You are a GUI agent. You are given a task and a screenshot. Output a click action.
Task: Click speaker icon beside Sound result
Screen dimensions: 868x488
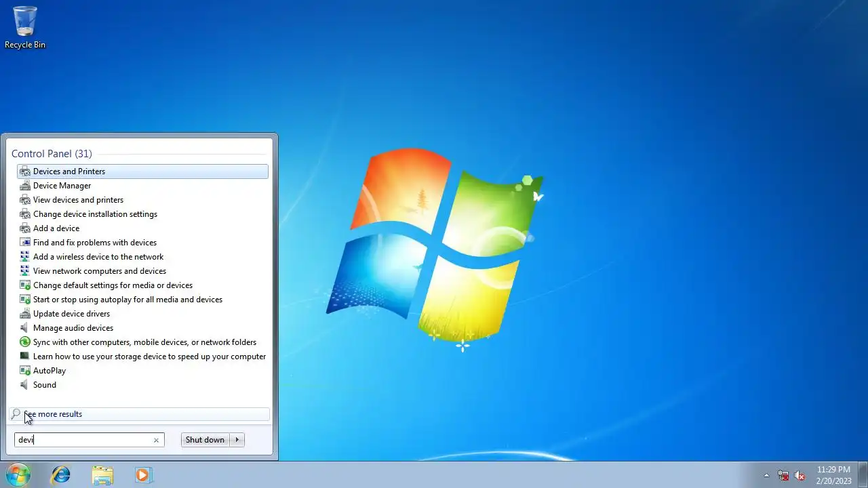(x=25, y=385)
